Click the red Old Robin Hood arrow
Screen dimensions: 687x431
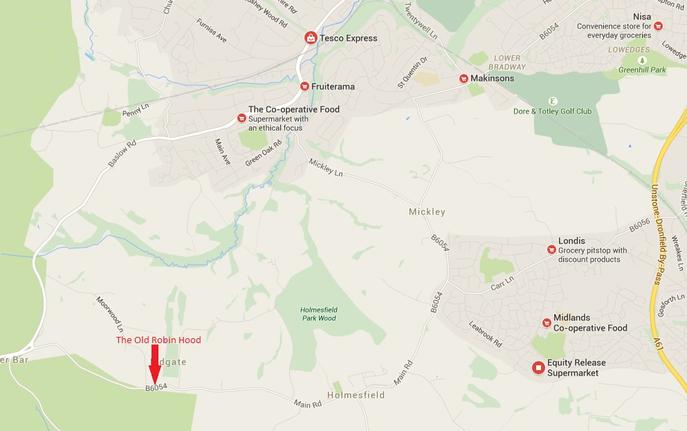pos(155,364)
